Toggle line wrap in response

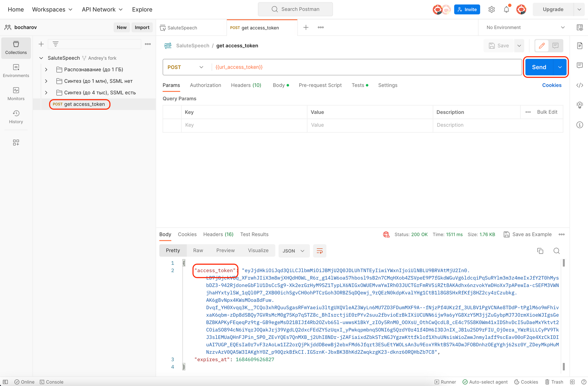pos(320,251)
